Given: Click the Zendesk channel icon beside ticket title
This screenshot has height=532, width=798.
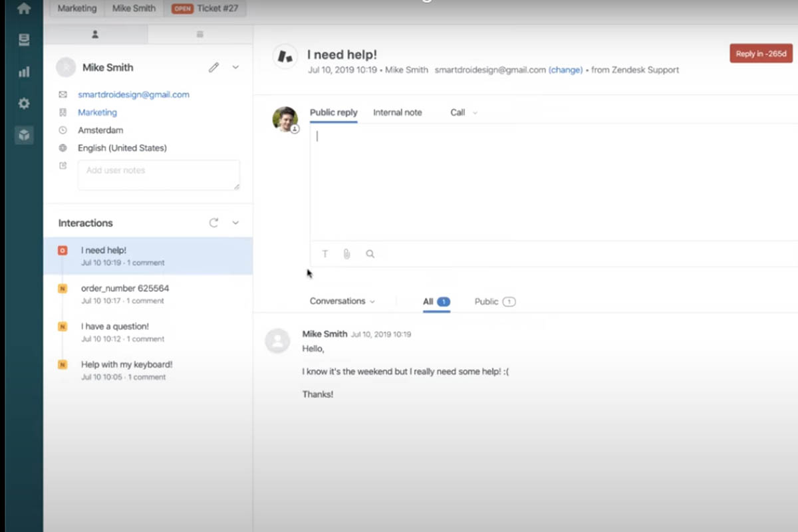Looking at the screenshot, I should click(x=285, y=57).
